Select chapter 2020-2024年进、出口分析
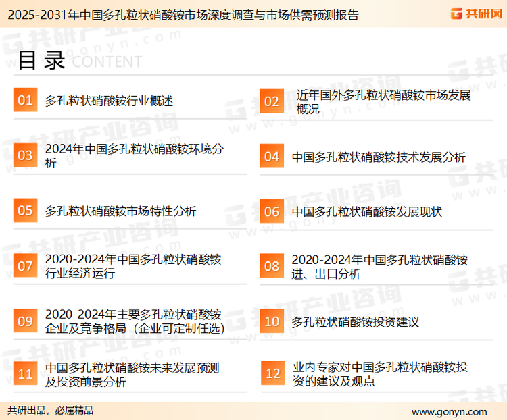Image resolution: width=507 pixels, height=420 pixels. click(x=380, y=267)
